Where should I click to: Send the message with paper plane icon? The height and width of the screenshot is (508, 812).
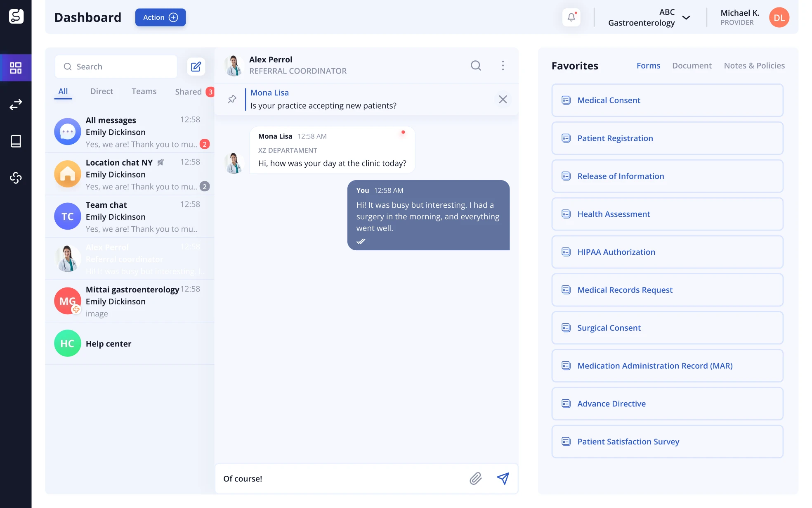coord(503,478)
